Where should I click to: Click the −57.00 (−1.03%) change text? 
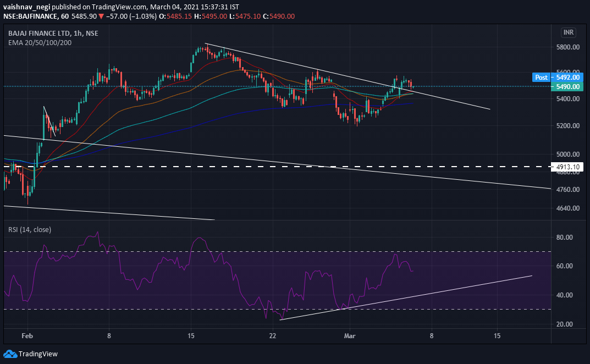click(131, 16)
